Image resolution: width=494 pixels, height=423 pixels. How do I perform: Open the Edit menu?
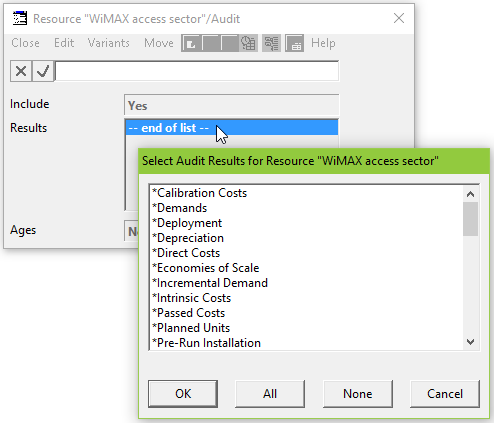64,43
